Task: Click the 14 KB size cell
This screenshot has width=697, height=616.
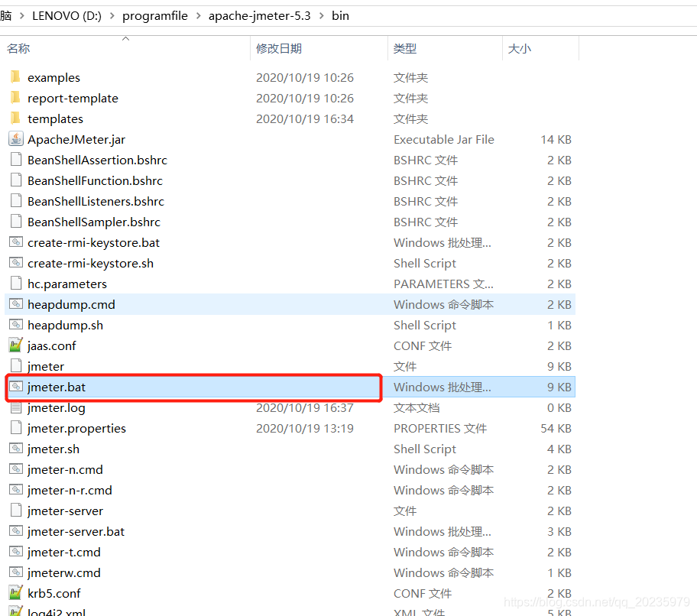Action: (x=556, y=140)
